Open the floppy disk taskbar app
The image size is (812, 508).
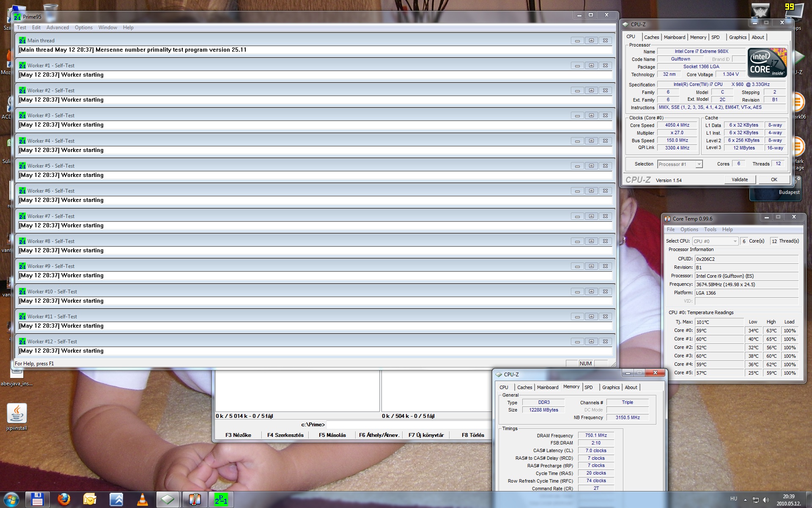[37, 500]
